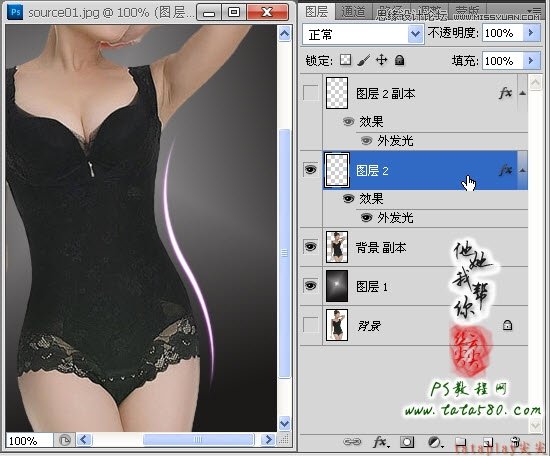The width and height of the screenshot is (550, 456).
Task: Select 图层 2 layer thumbnail
Action: tap(337, 170)
